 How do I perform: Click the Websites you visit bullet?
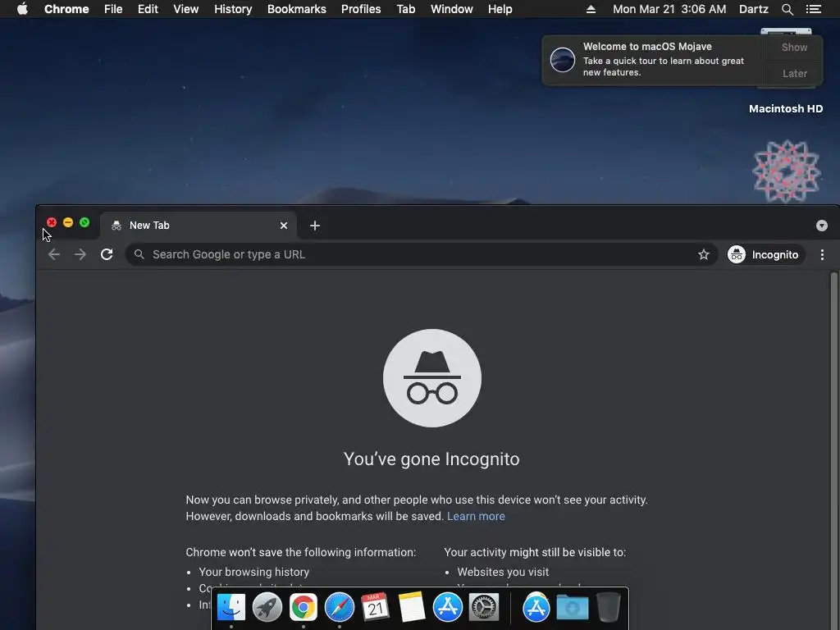point(503,572)
